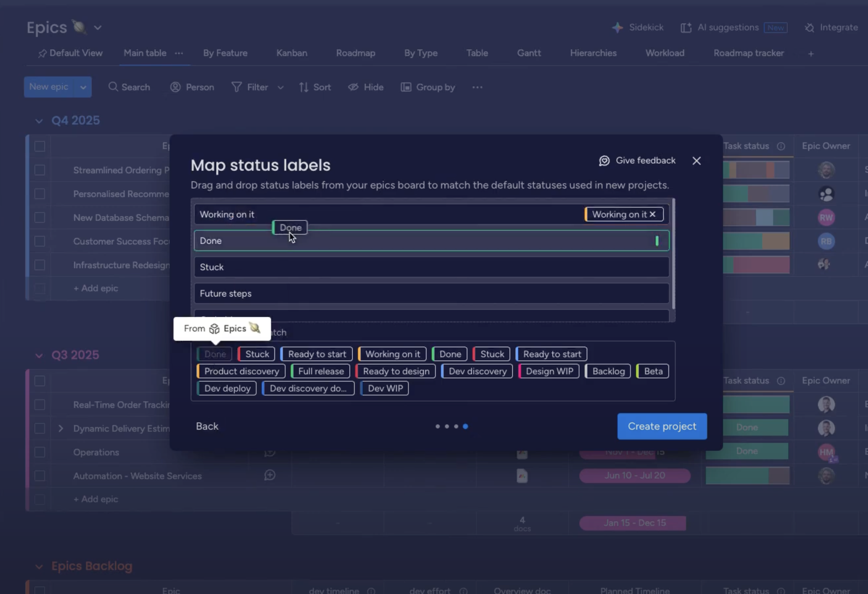Viewport: 868px width, 594px height.
Task: Open the AI suggestions icon
Action: pos(686,28)
